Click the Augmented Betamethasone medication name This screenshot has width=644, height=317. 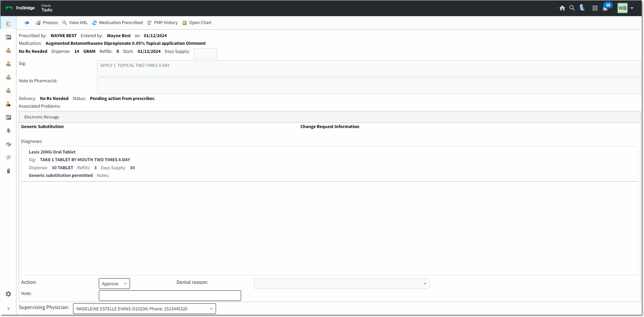click(126, 43)
